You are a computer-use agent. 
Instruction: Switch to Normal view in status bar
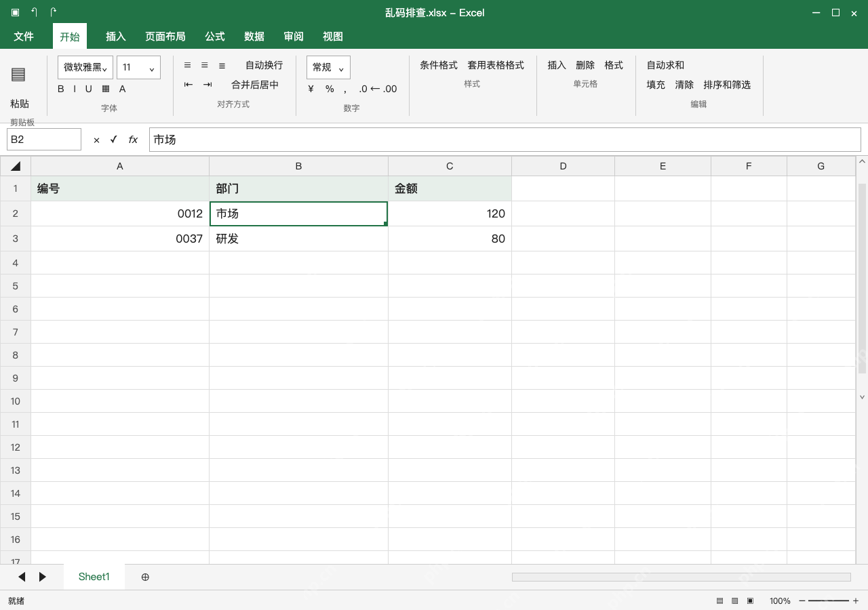point(720,601)
